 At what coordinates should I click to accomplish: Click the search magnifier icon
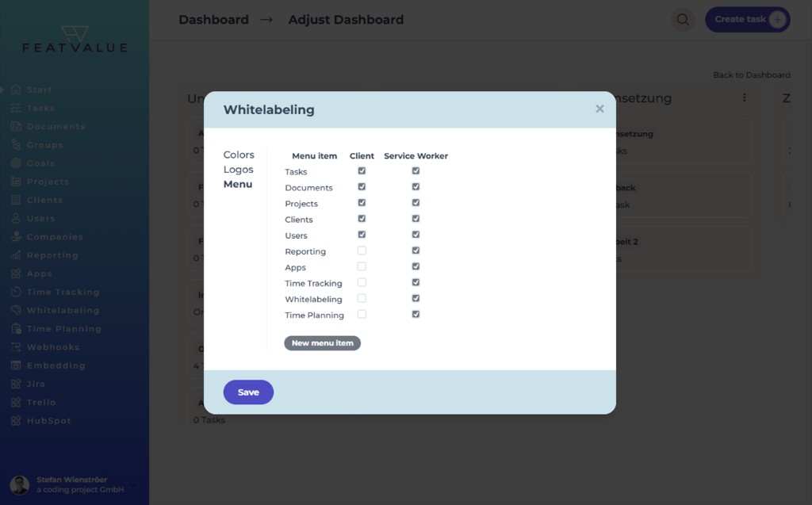pos(683,20)
